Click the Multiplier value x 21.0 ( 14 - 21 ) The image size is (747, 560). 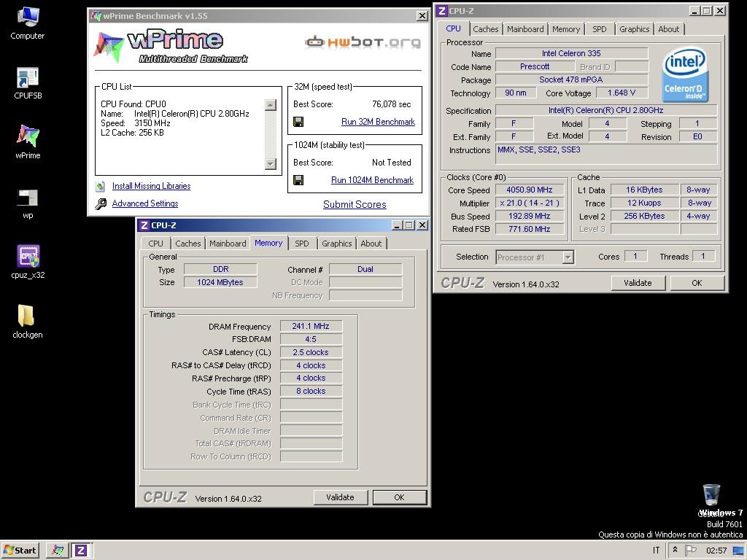(530, 203)
